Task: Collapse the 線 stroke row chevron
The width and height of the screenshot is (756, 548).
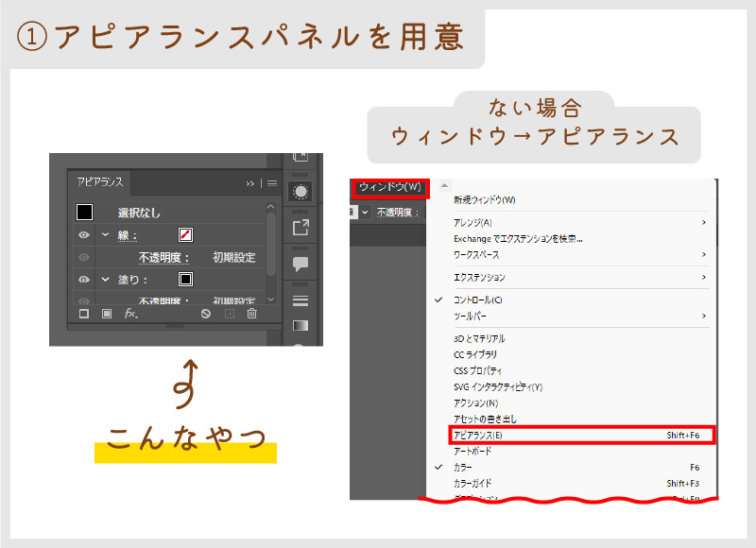Action: (105, 234)
